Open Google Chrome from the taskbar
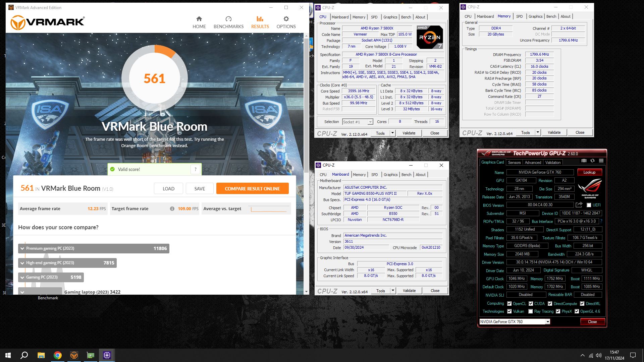The height and width of the screenshot is (362, 644). [58, 355]
